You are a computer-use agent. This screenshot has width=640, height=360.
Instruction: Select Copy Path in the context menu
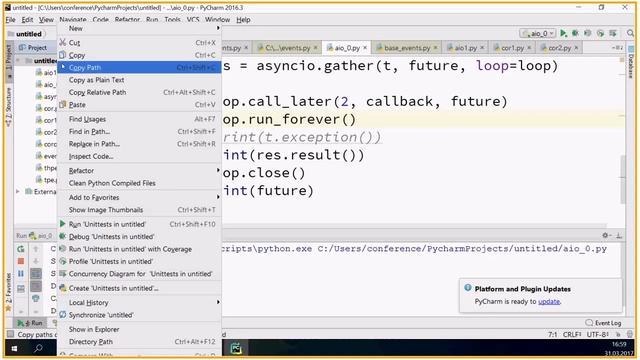(x=139, y=67)
